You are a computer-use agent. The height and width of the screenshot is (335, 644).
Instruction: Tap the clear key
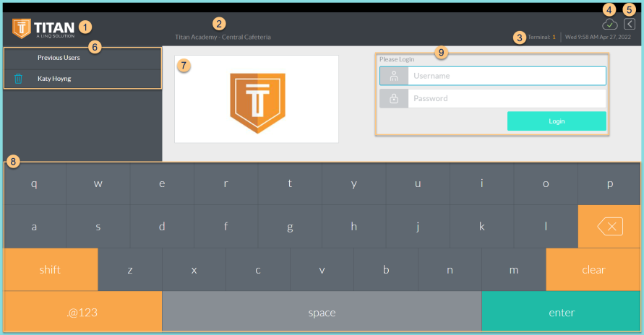[x=593, y=269]
